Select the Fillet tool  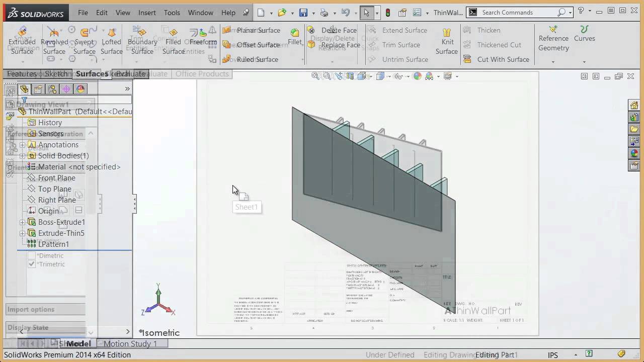[295, 37]
